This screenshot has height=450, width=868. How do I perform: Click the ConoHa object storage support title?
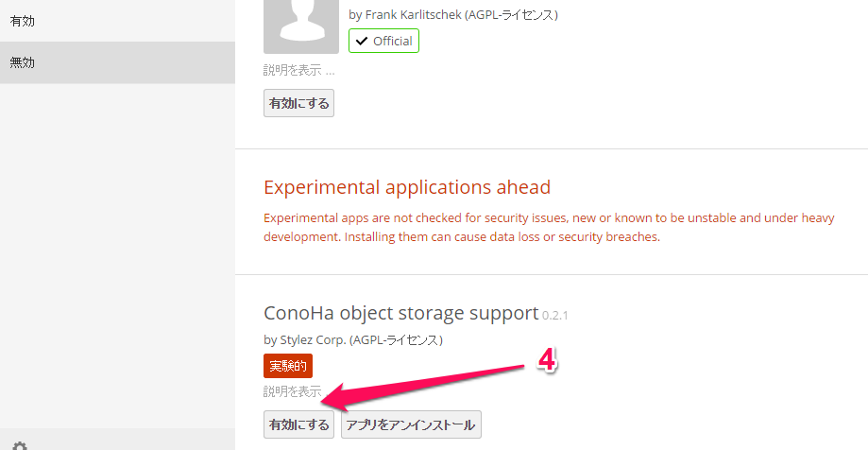(x=401, y=313)
